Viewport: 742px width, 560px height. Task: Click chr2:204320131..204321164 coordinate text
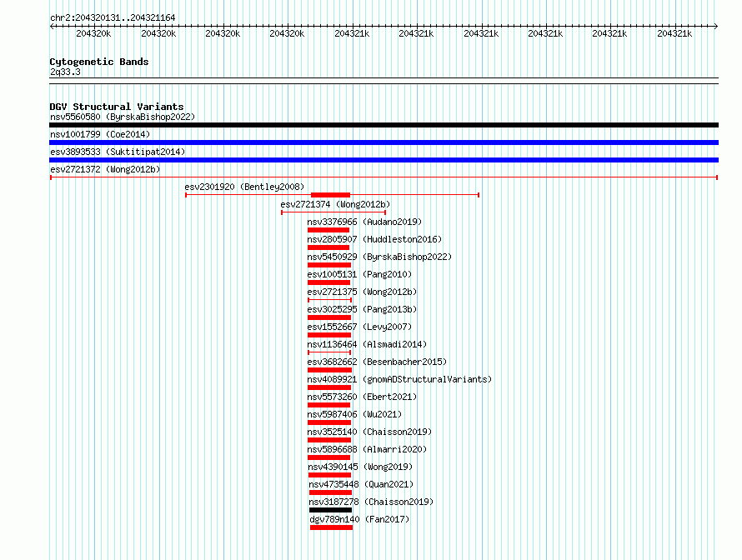(113, 17)
